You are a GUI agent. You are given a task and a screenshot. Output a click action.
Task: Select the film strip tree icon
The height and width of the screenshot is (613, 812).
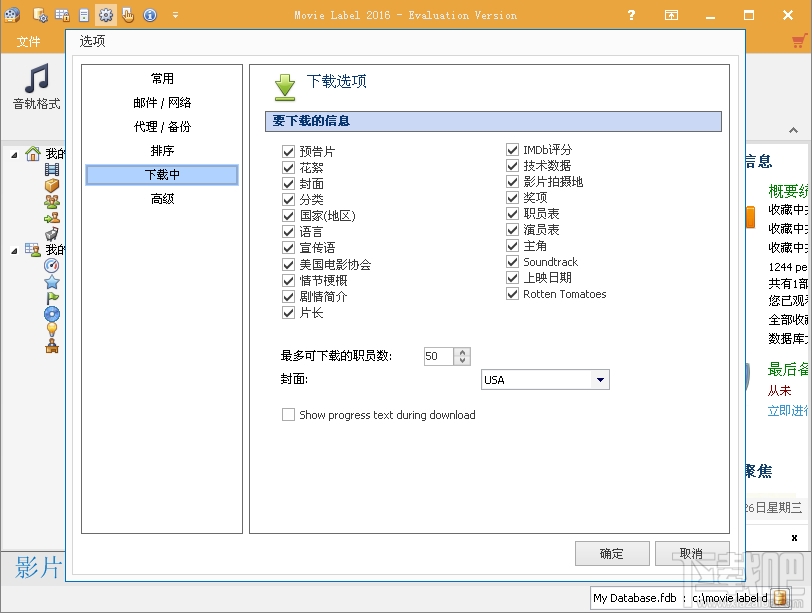pyautogui.click(x=52, y=169)
